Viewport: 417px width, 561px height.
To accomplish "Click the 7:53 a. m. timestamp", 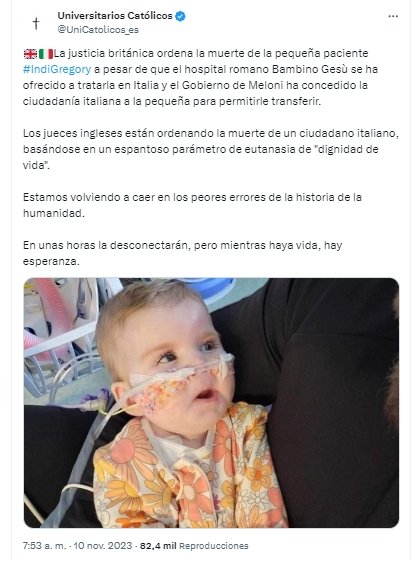I will pos(44,546).
